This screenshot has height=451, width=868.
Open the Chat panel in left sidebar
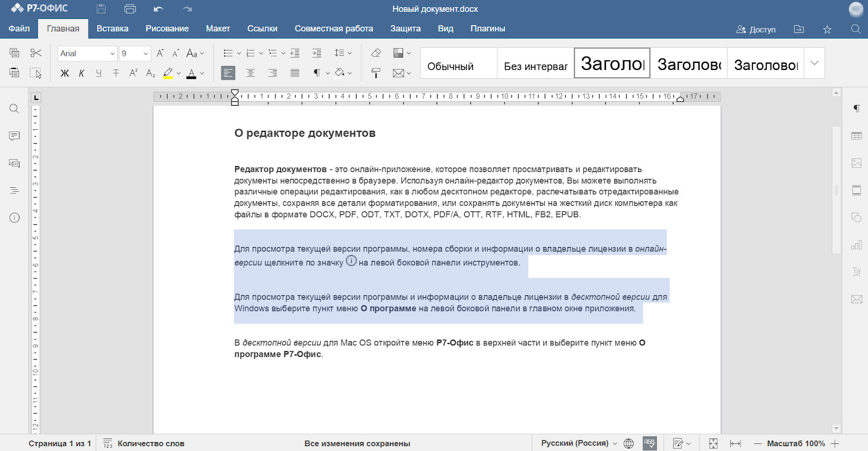pos(15,163)
